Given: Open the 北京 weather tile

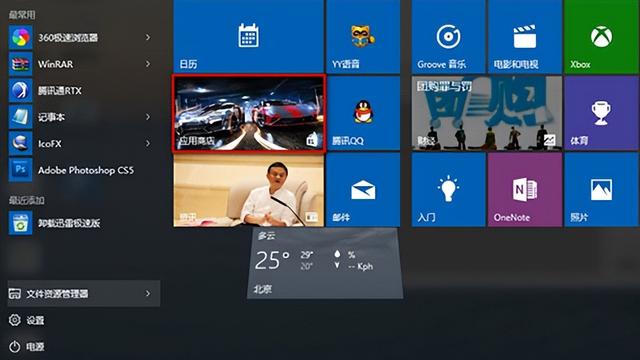Looking at the screenshot, I should point(325,264).
